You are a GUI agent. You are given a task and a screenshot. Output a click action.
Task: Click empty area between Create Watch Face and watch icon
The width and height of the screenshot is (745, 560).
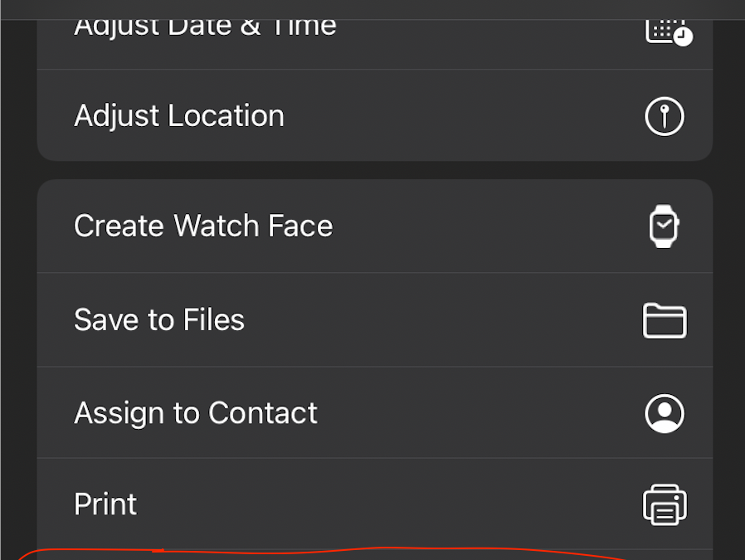[x=489, y=226]
